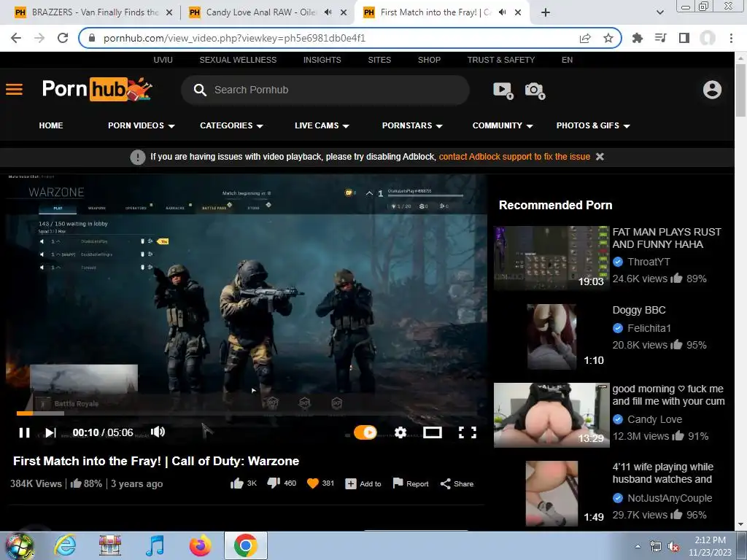Image resolution: width=747 pixels, height=560 pixels.
Task: Open the music player taskbar icon
Action: (155, 545)
